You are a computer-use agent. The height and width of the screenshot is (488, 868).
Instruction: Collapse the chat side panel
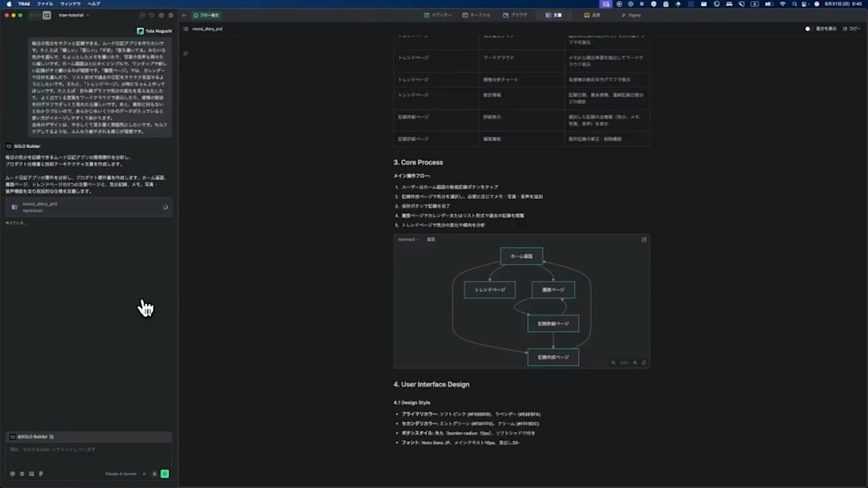(x=184, y=14)
